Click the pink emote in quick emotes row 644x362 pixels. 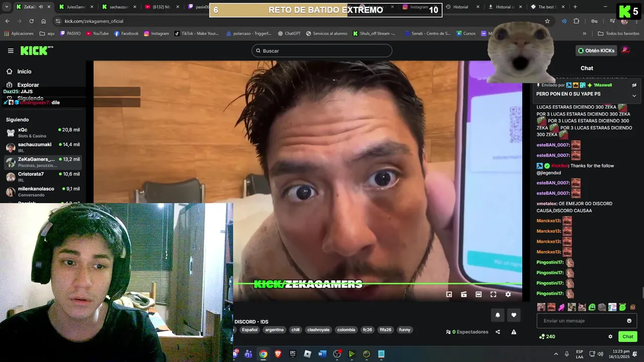(x=561, y=307)
